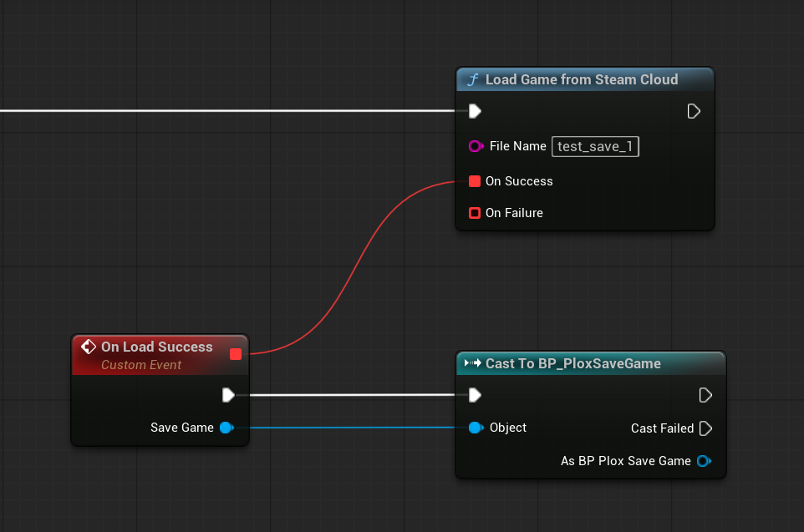Select the Load Game from Steam Cloud node title
804x532 pixels.
582,79
